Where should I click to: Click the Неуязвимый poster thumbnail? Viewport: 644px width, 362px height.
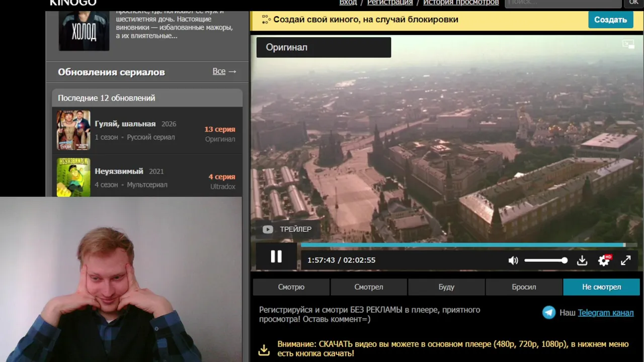tap(73, 177)
